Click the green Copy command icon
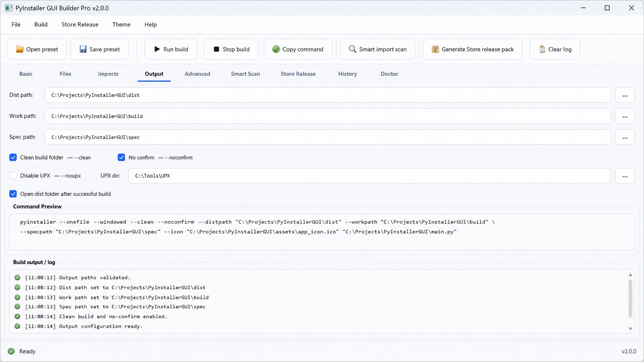The height and width of the screenshot is (362, 644). click(x=276, y=49)
